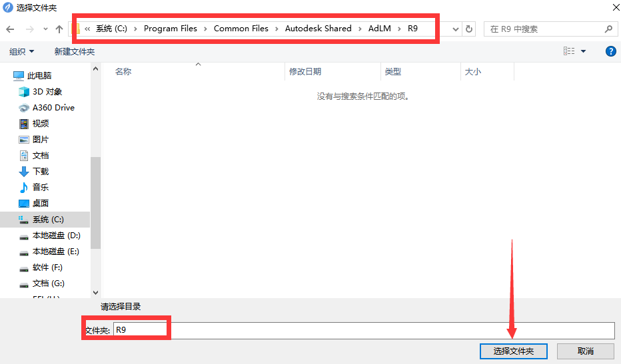Open the Help question mark icon

[x=610, y=51]
